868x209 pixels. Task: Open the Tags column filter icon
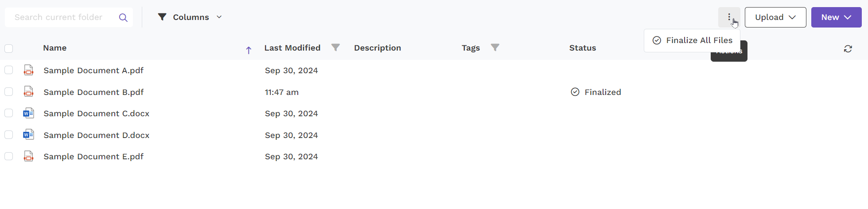(495, 47)
